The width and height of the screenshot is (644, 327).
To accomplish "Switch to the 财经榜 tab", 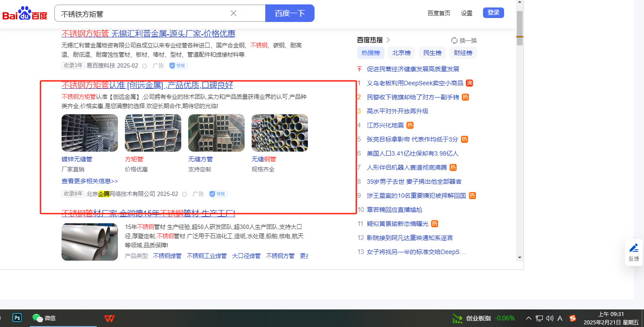I will (x=463, y=53).
